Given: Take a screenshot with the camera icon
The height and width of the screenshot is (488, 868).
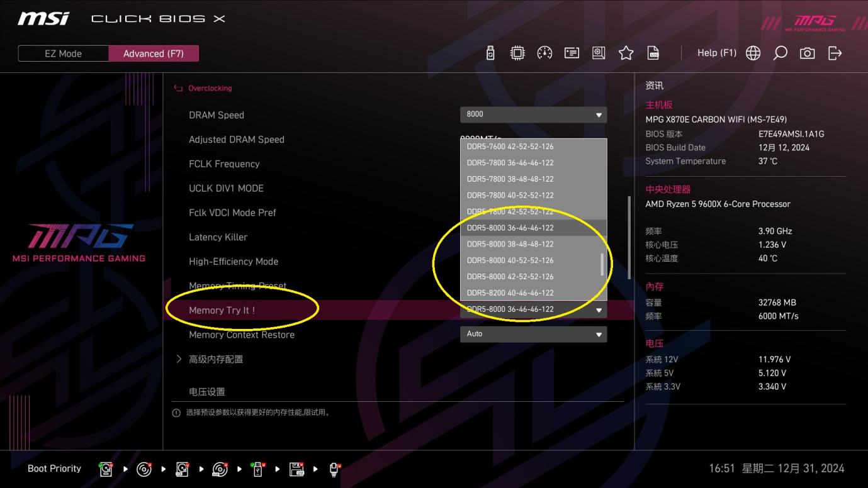Looking at the screenshot, I should [x=807, y=53].
